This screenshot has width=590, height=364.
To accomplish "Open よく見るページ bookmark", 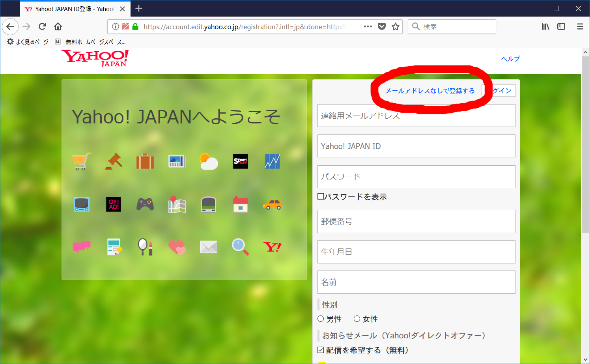I will click(28, 42).
